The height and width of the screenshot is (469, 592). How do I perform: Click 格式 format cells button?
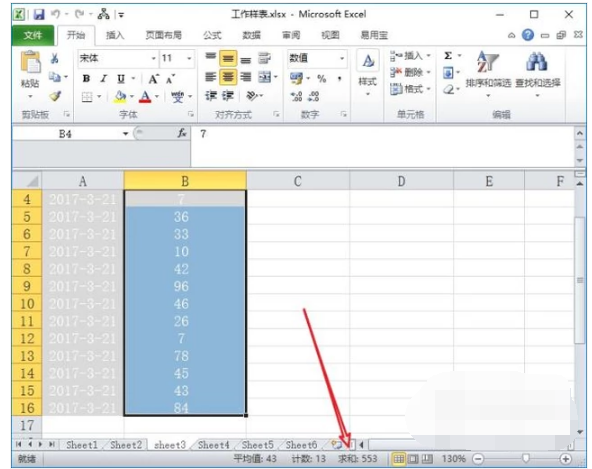[x=410, y=89]
